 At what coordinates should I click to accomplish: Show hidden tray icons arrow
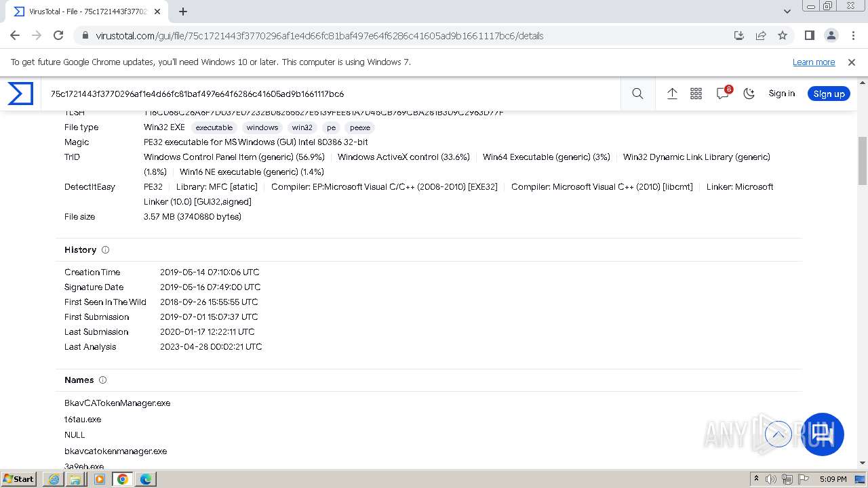tap(756, 479)
